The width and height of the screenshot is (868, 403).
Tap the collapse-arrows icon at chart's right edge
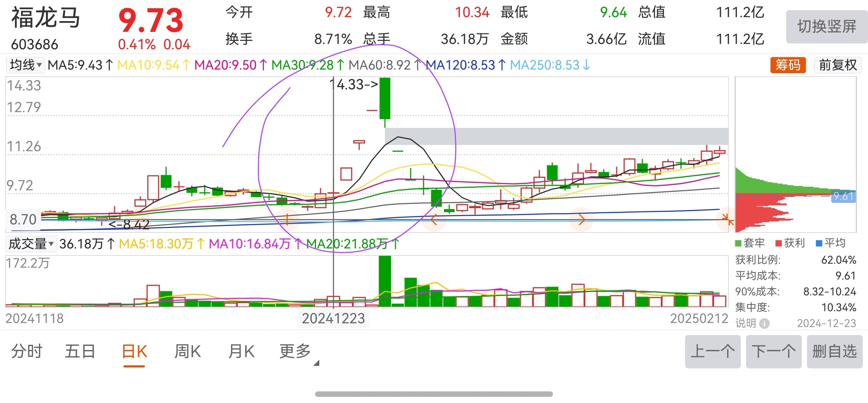[x=728, y=219]
